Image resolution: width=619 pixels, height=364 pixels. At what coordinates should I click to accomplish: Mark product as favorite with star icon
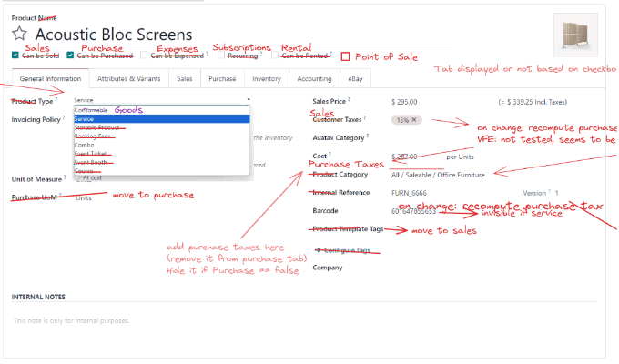tap(19, 35)
